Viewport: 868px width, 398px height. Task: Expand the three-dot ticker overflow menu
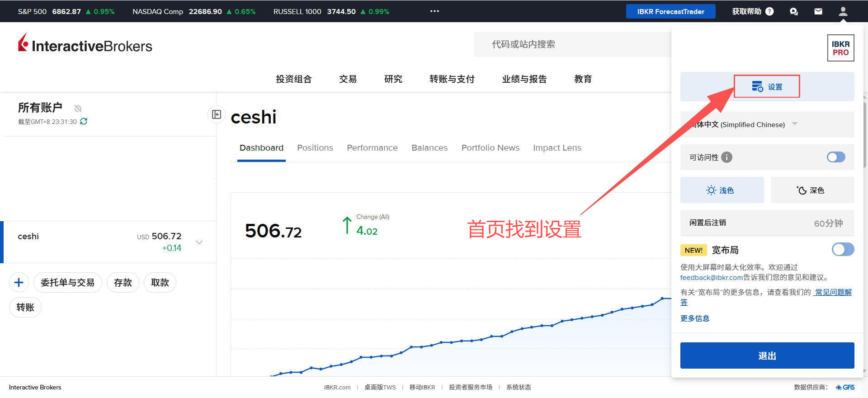[434, 11]
